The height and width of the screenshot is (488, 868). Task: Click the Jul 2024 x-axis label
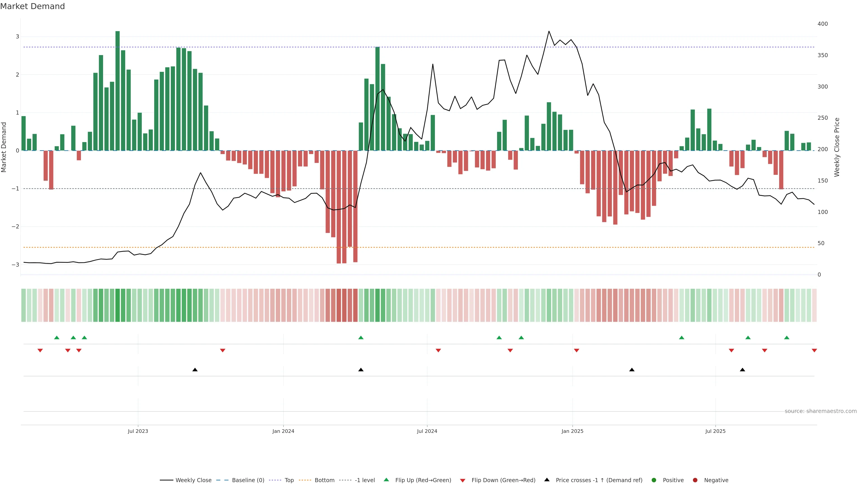point(427,431)
